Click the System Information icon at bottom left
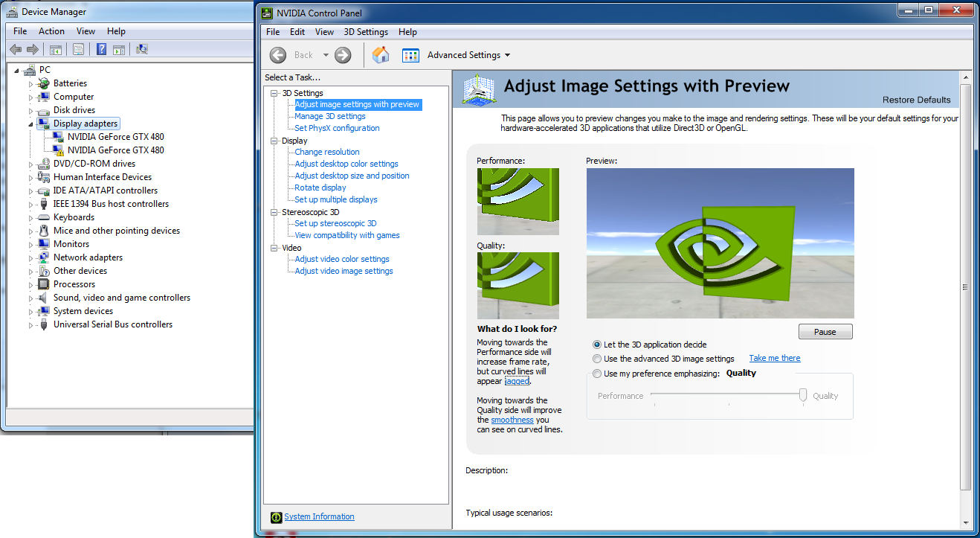980x538 pixels. click(276, 517)
